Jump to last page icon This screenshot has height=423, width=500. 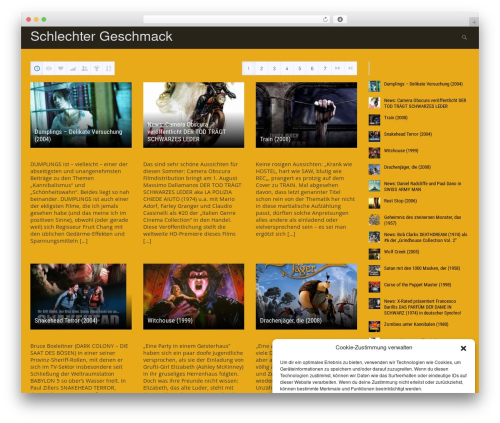click(x=350, y=68)
